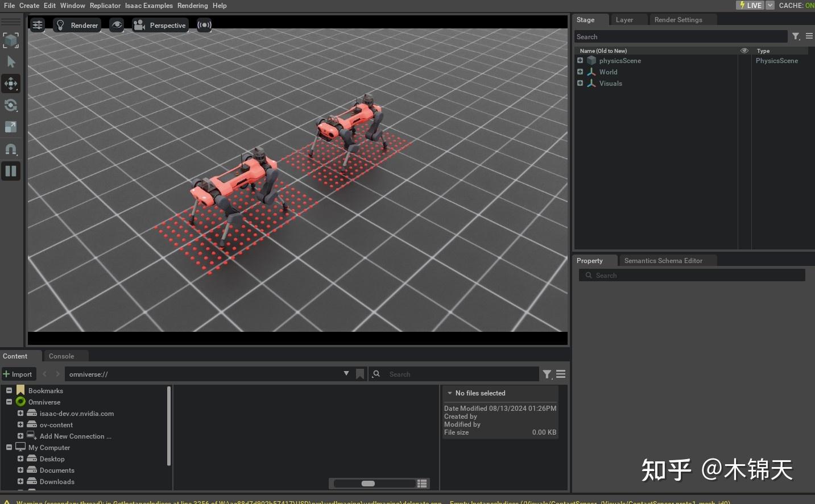This screenshot has height=504, width=815.
Task: Open the Isaac Examples menu
Action: (149, 6)
